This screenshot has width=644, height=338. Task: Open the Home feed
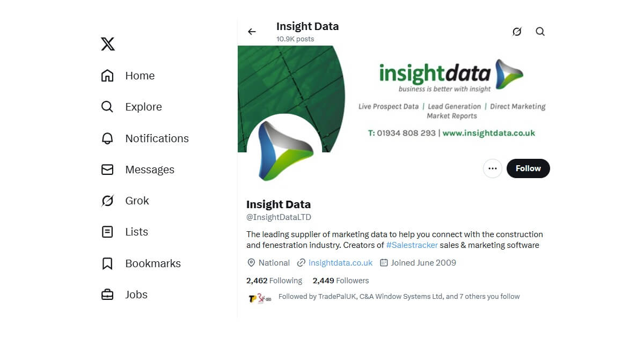[107, 76]
